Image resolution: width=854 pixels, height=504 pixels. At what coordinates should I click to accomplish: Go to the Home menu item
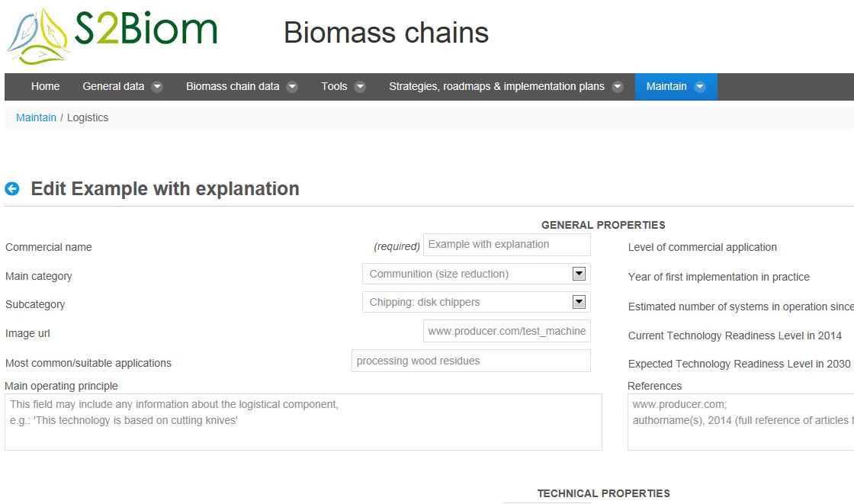click(45, 87)
